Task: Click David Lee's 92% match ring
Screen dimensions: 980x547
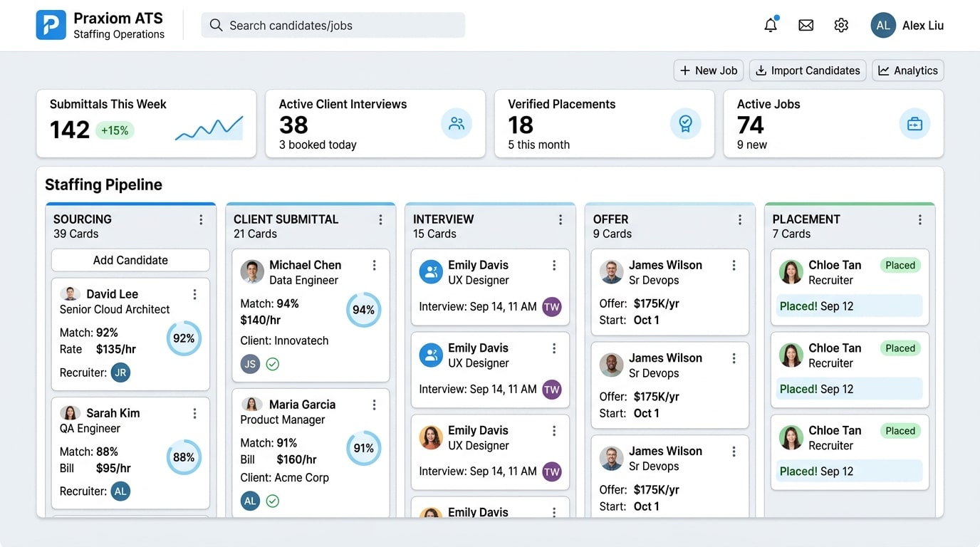Action: pos(184,338)
